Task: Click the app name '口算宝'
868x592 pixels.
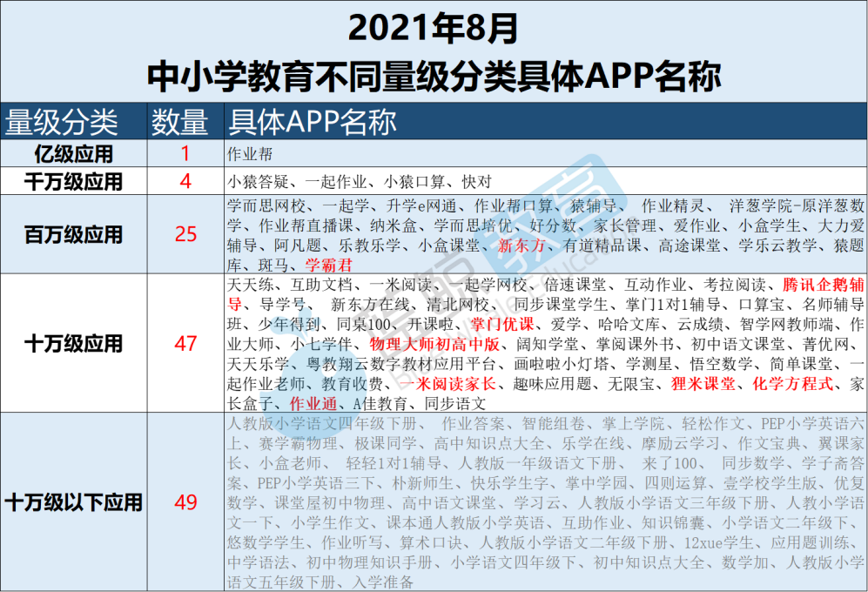Action: pos(762,305)
